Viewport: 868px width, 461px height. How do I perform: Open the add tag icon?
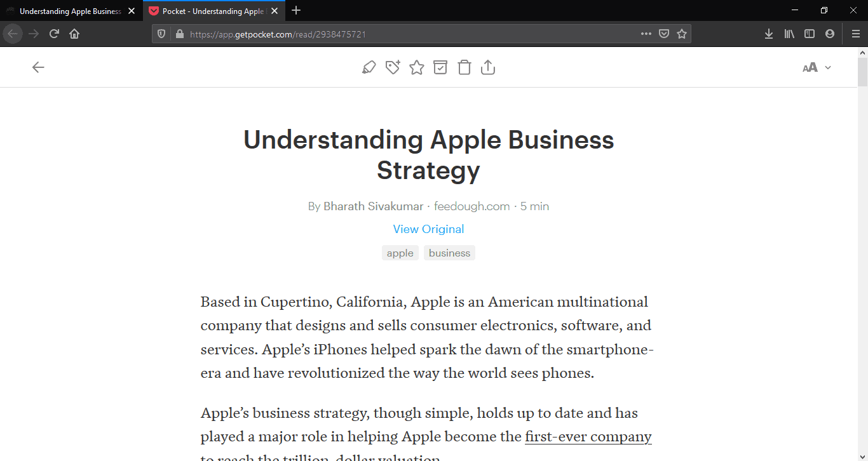coord(393,67)
